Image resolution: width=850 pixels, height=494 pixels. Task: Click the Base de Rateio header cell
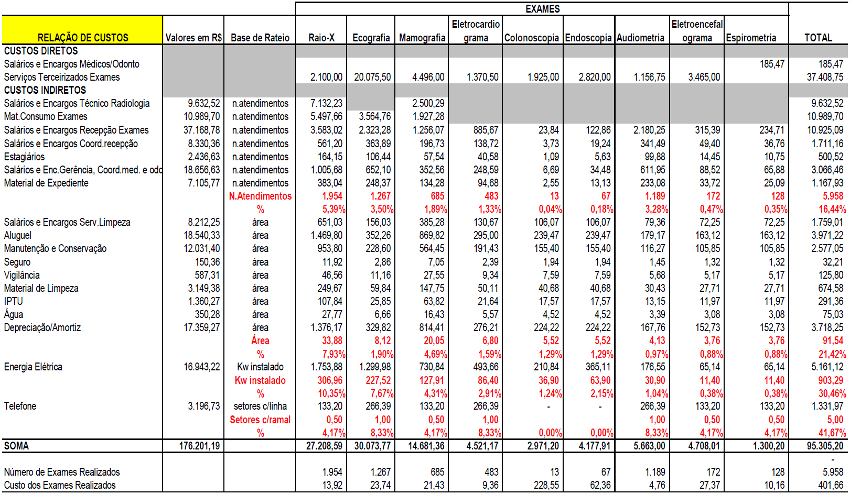click(x=258, y=37)
